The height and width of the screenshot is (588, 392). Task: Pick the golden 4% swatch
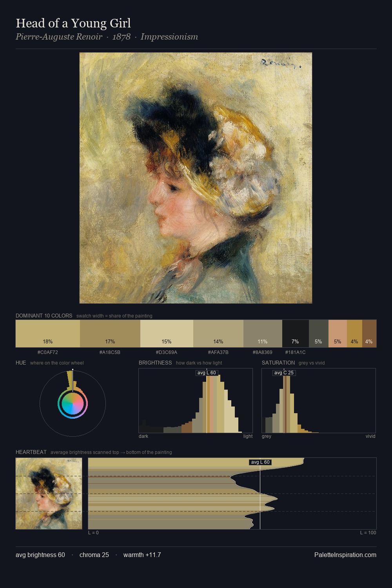click(x=354, y=334)
